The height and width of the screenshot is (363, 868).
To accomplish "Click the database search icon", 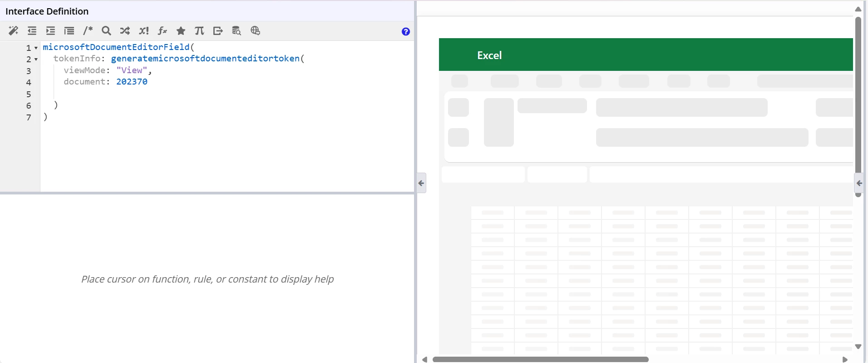I will point(237,31).
